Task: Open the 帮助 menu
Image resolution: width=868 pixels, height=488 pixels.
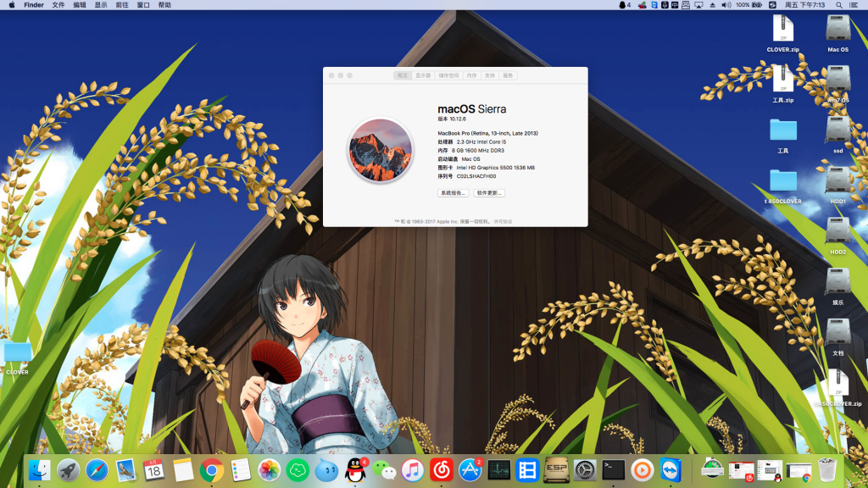Action: (x=164, y=5)
